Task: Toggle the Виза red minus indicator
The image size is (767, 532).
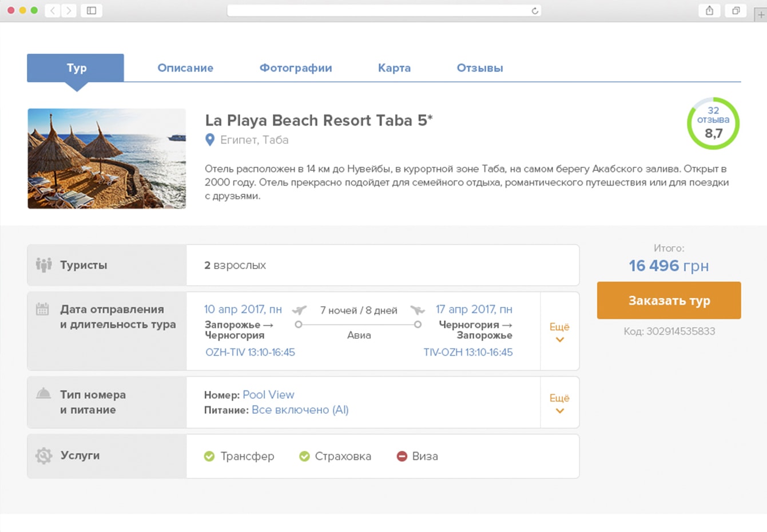Action: 402,456
